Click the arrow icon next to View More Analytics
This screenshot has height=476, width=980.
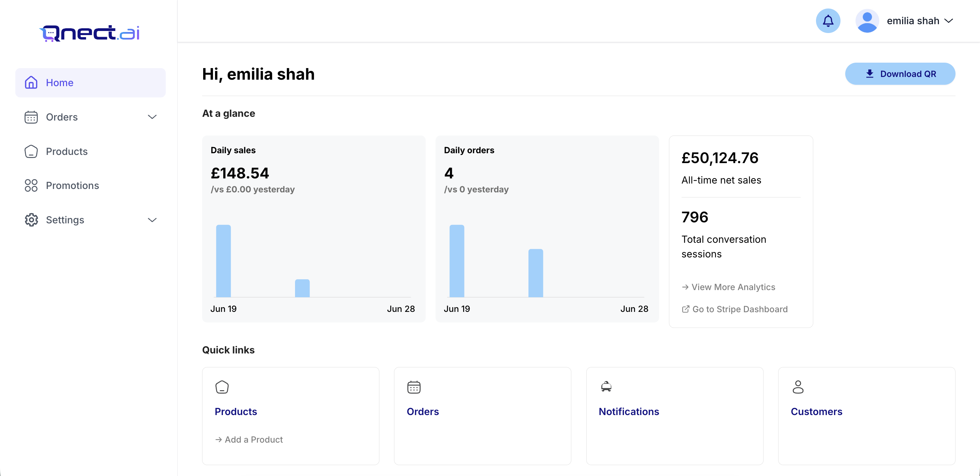685,287
